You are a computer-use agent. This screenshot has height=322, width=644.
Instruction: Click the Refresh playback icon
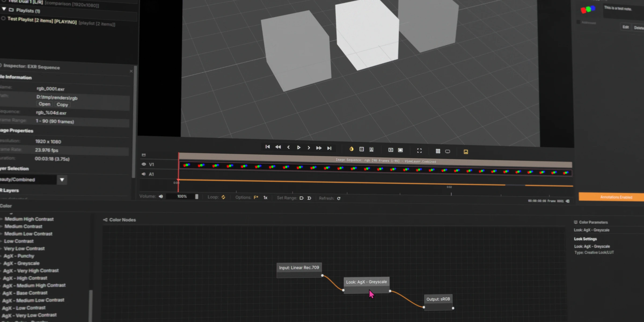(339, 198)
